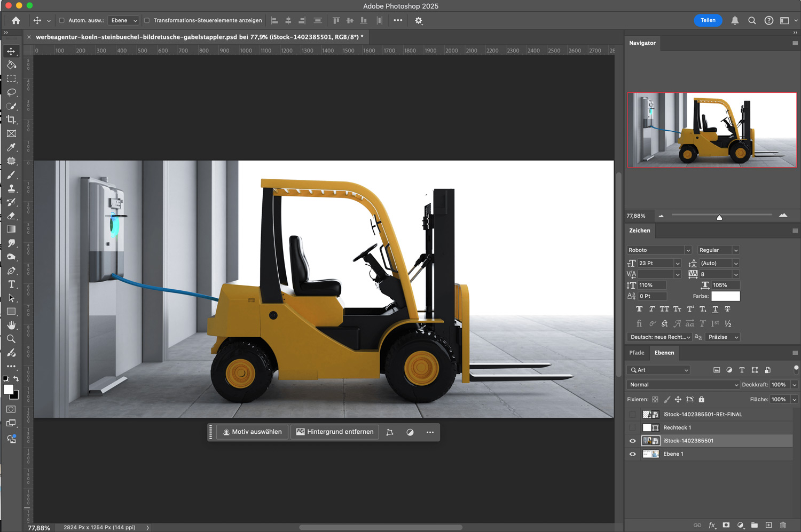Image resolution: width=801 pixels, height=532 pixels.
Task: Select the Move tool
Action: coord(11,51)
